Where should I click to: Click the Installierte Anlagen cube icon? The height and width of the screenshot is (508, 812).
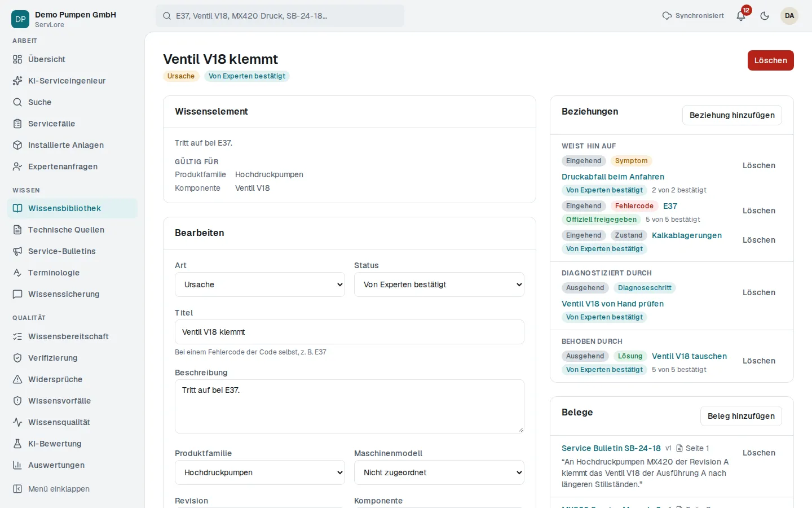[17, 145]
